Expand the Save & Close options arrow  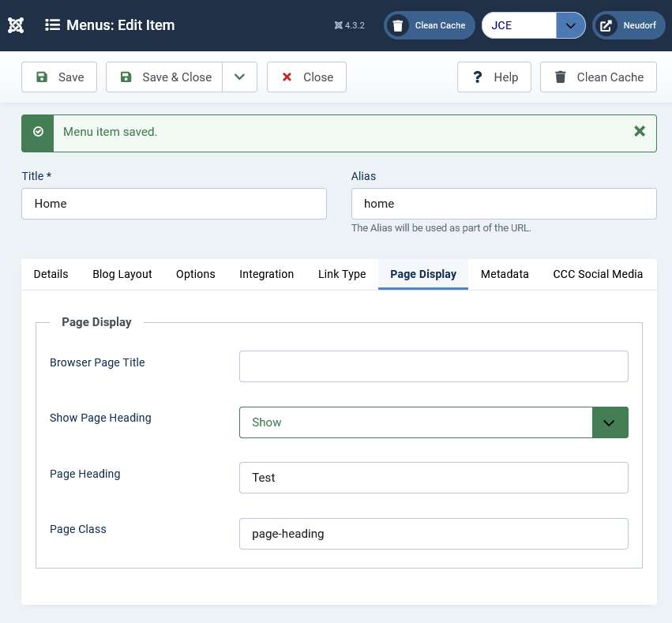239,77
